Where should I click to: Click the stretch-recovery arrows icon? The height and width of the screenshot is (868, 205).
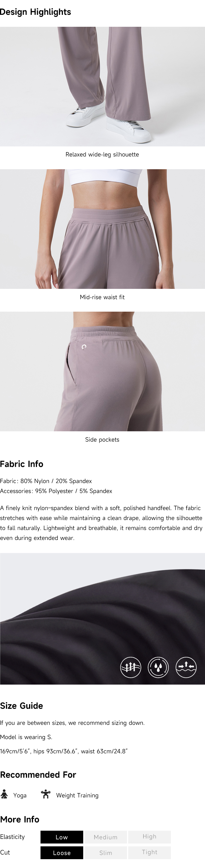point(186,667)
